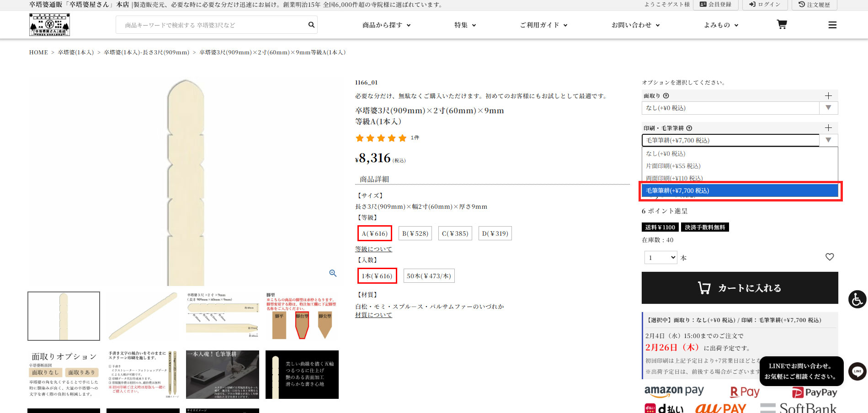The height and width of the screenshot is (413, 868).
Task: Select grade B(¥528) option
Action: coord(415,233)
